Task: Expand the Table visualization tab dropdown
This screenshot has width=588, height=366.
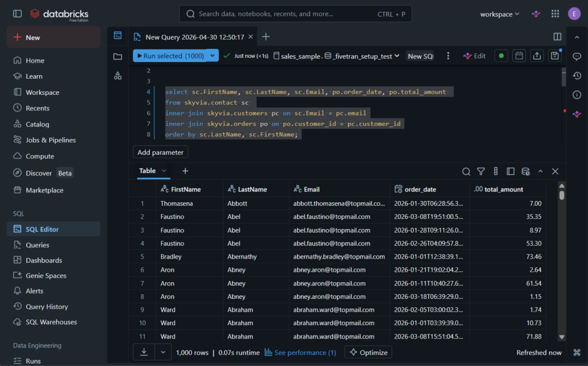Action: [164, 171]
